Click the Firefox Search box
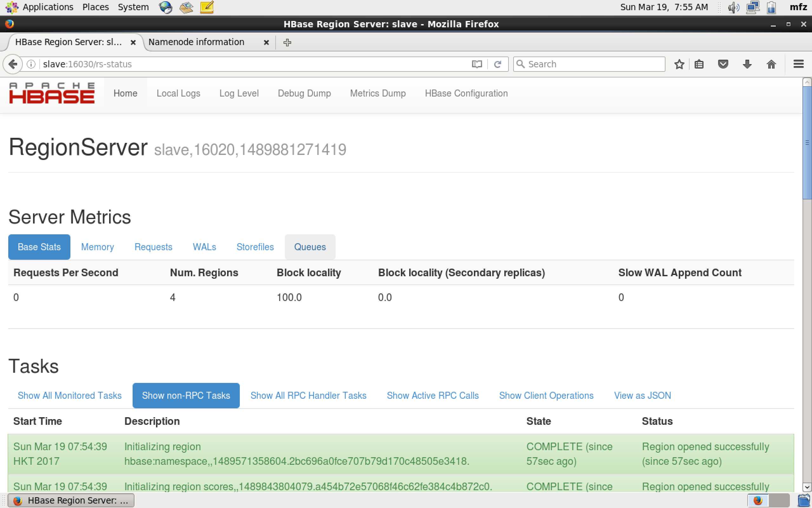 click(x=589, y=64)
